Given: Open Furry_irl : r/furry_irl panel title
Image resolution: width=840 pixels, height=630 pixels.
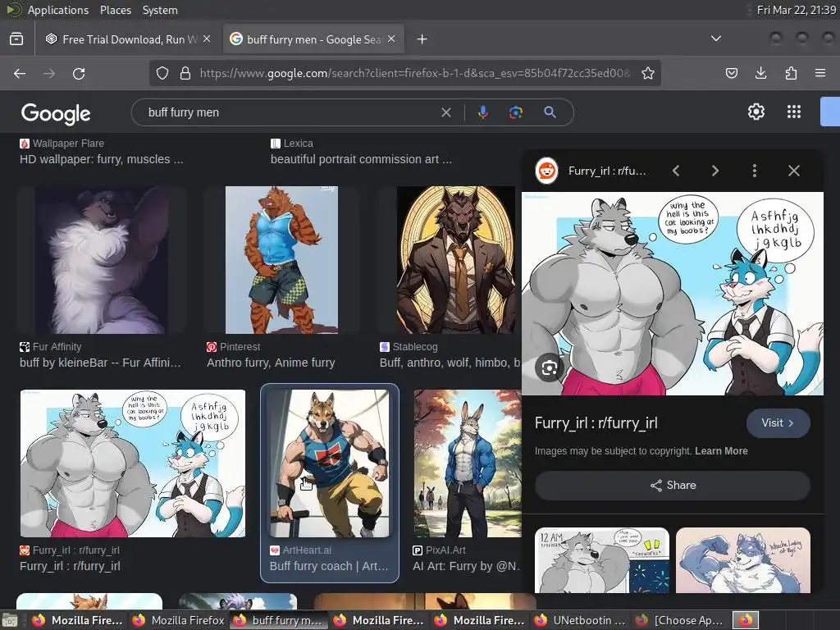Looking at the screenshot, I should (596, 423).
